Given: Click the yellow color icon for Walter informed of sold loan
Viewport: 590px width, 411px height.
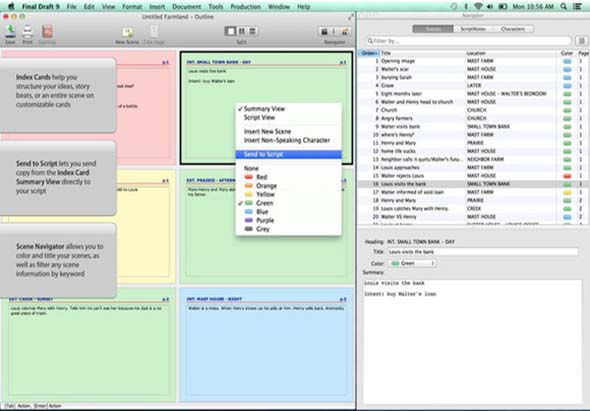Looking at the screenshot, I should pyautogui.click(x=567, y=192).
